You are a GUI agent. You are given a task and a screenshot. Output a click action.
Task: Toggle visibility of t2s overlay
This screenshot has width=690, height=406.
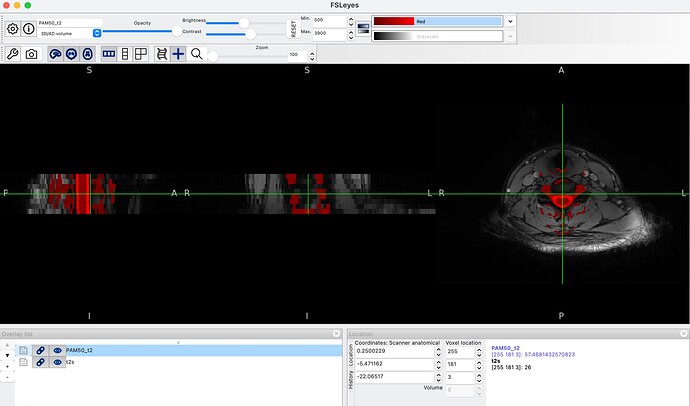pyautogui.click(x=58, y=363)
